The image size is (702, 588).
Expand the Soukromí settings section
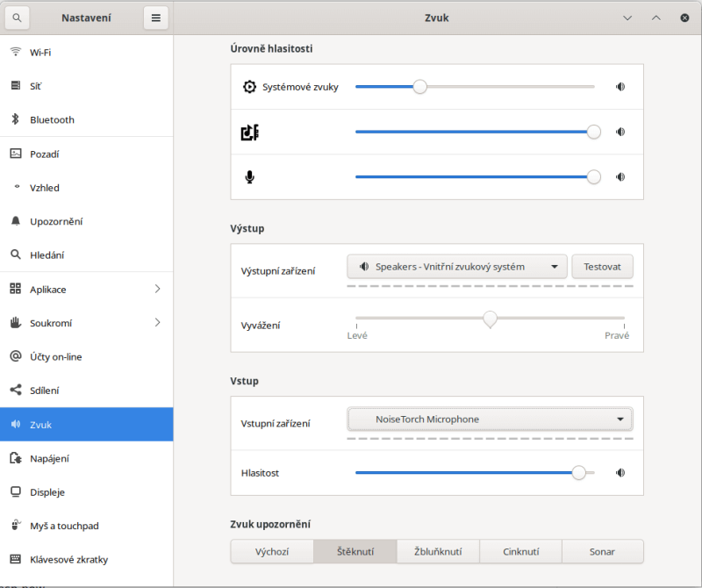click(x=157, y=323)
